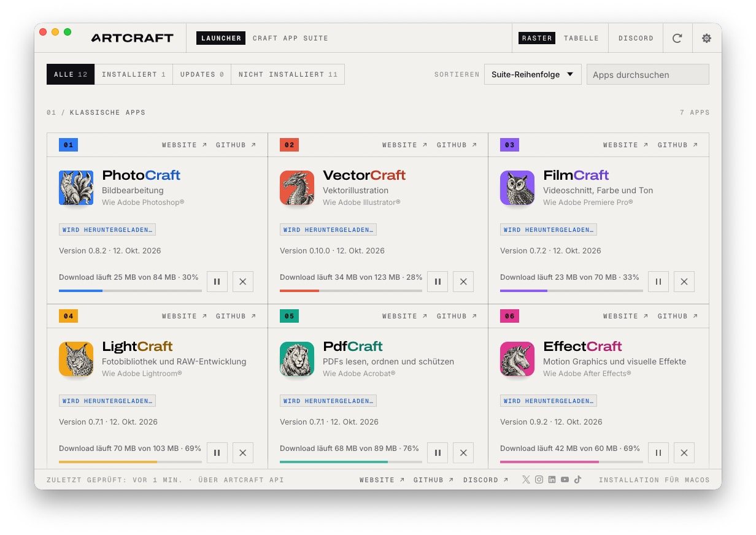
Task: Pause the LightCraft download
Action: coord(217,453)
